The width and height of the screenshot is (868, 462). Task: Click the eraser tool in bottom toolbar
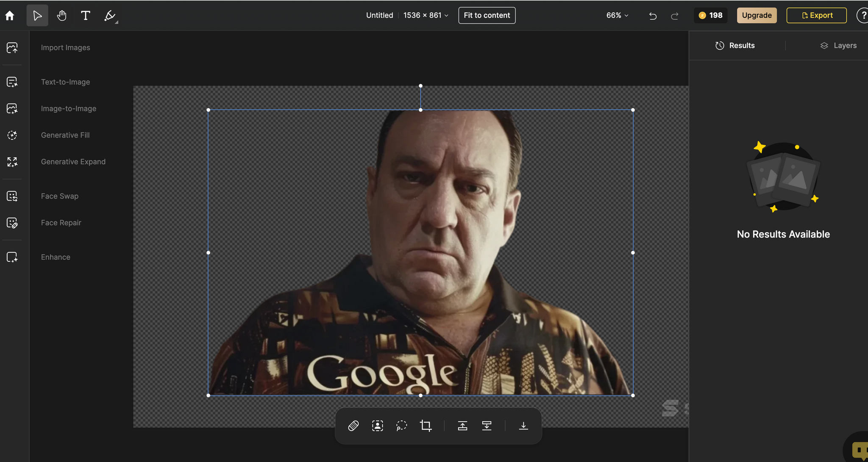(353, 426)
